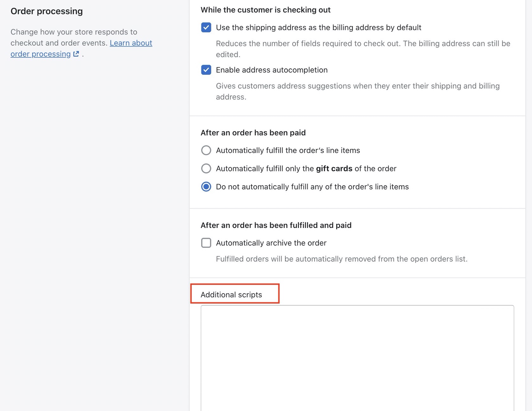Enable the Automatically archive the order checkbox
This screenshot has height=411, width=532.
click(x=206, y=243)
